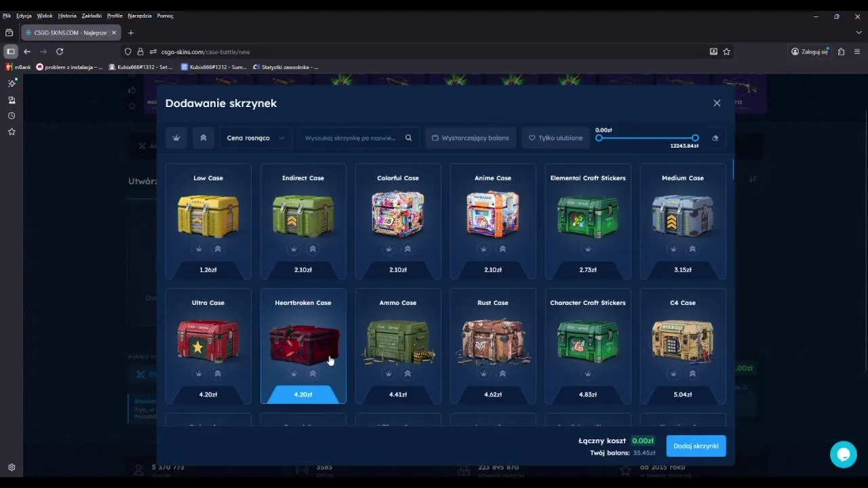
Task: Click crown icon on Elemental Craft Stickers card
Action: click(588, 249)
